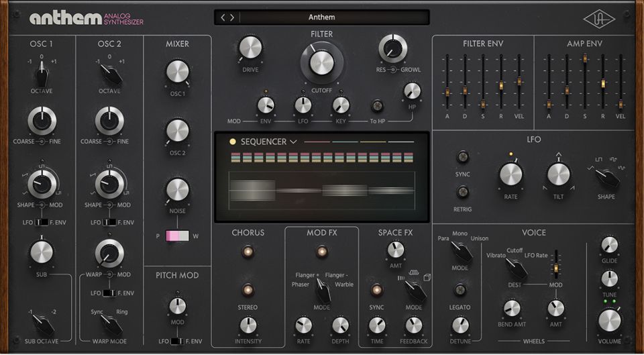Viewport: 644px width, 355px height.
Task: Click the OSC 1 SUB level knob
Action: [42, 252]
